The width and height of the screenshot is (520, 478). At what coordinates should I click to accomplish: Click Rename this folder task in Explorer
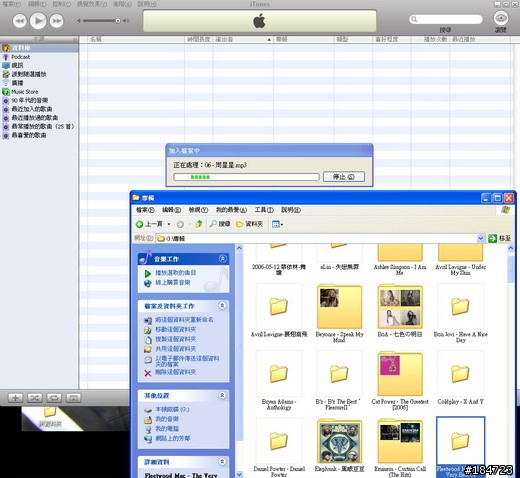[179, 320]
